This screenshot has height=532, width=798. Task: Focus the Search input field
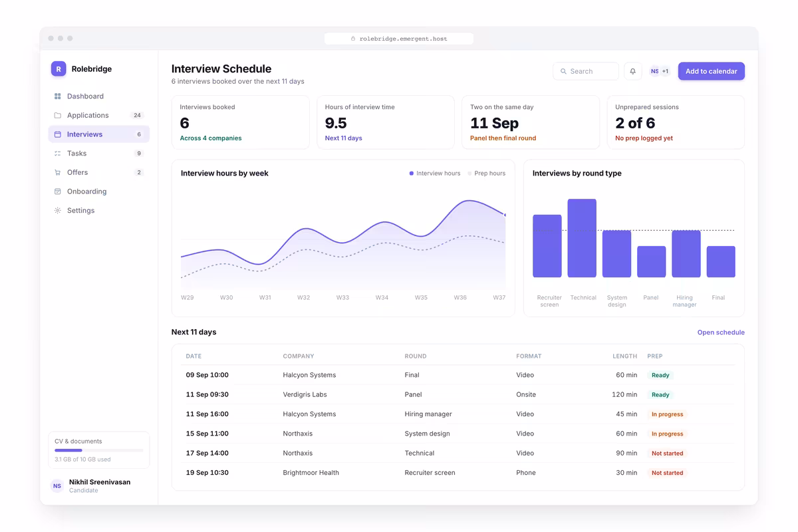[x=586, y=71]
